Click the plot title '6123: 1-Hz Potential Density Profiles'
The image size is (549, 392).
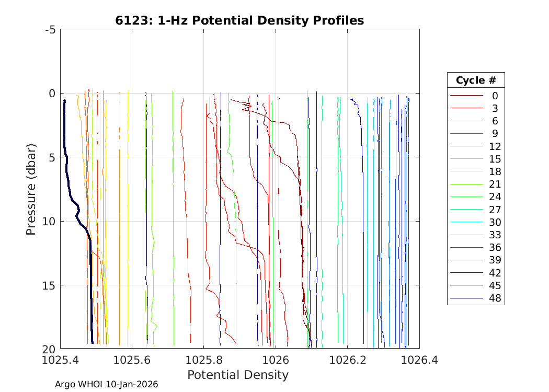pyautogui.click(x=239, y=20)
